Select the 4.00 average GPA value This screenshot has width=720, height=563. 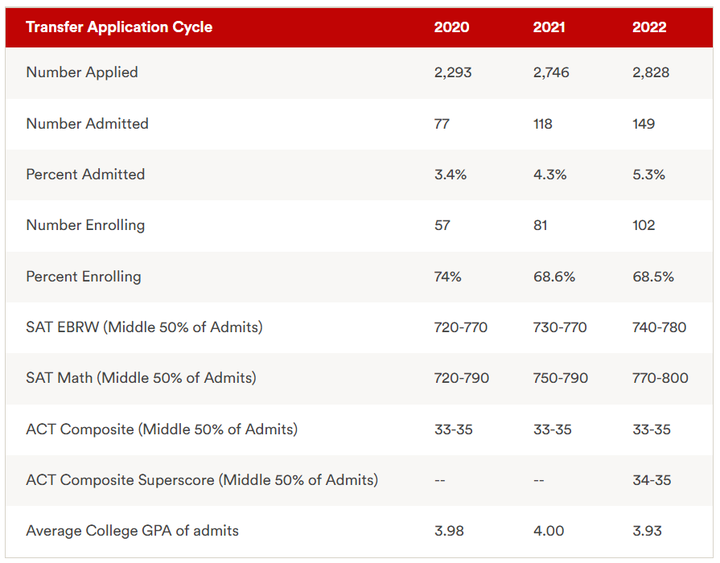click(x=548, y=531)
